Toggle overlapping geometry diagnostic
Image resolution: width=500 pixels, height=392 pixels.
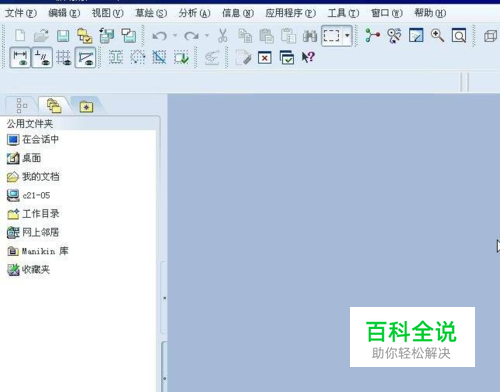(x=159, y=57)
